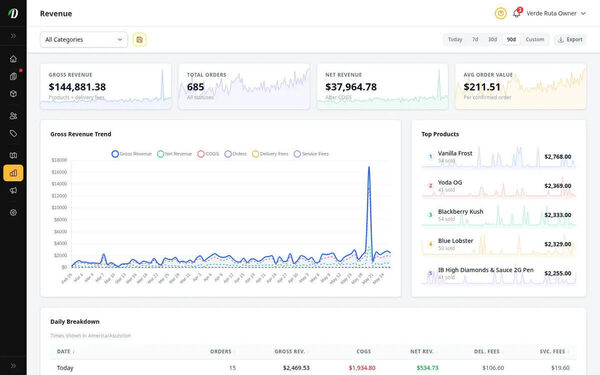Click the $2,469.53 gross revenue cell

point(296,368)
